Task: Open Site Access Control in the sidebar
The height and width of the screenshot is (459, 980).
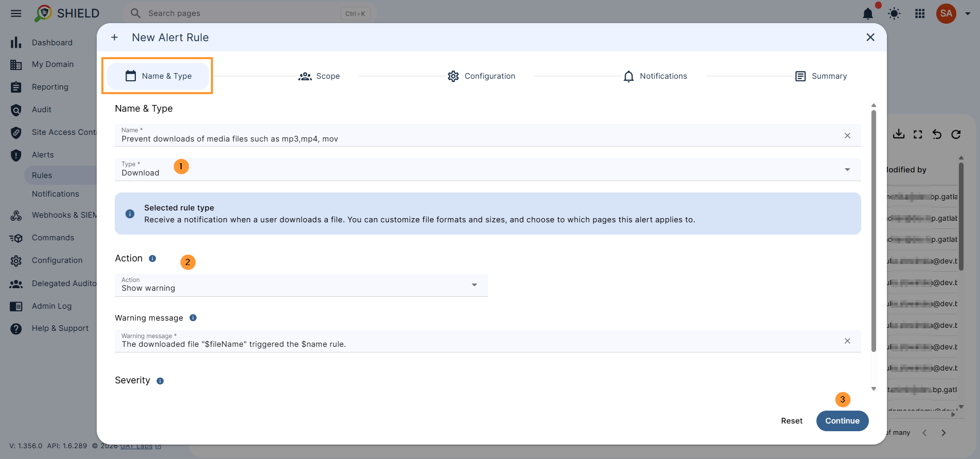Action: pyautogui.click(x=64, y=132)
